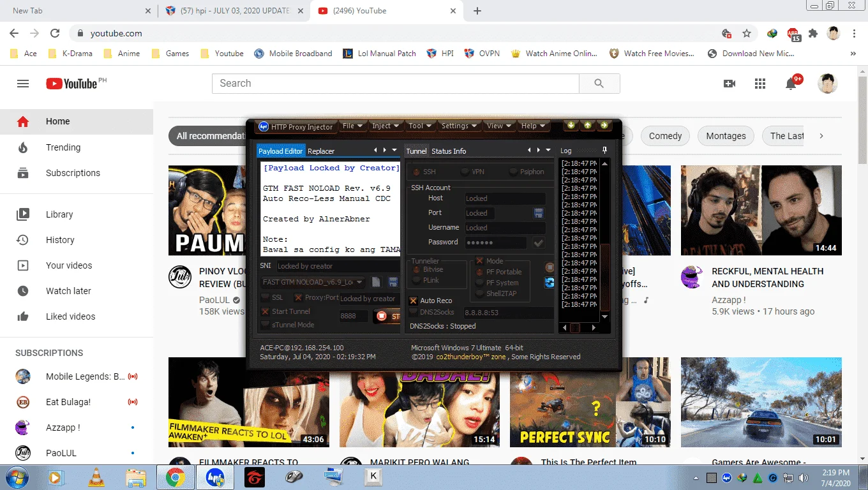This screenshot has height=490, width=868.
Task: Open Subscriptions in YouTube sidebar
Action: 77,173
